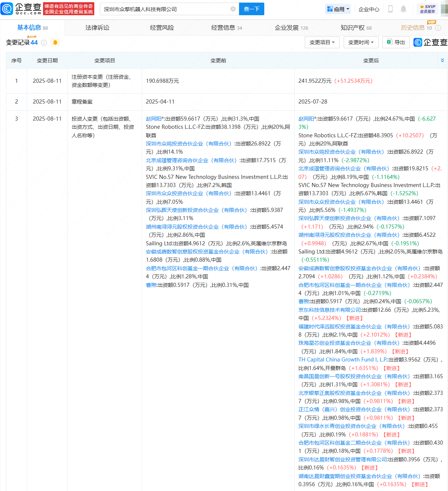The height and width of the screenshot is (491, 448).
Task: Open 曹煦 link in 变更前 column
Action: pyautogui.click(x=151, y=285)
